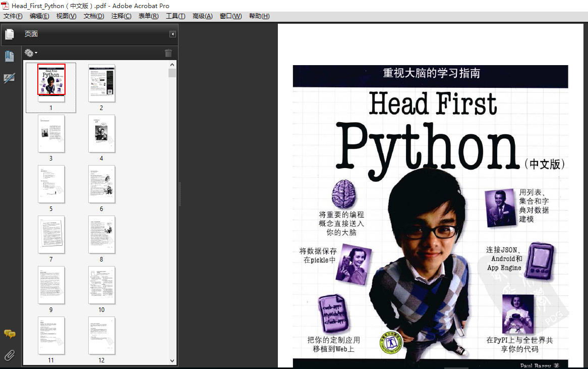Viewport: 588px width, 369px height.
Task: Select page 10 thumbnail
Action: click(x=102, y=285)
